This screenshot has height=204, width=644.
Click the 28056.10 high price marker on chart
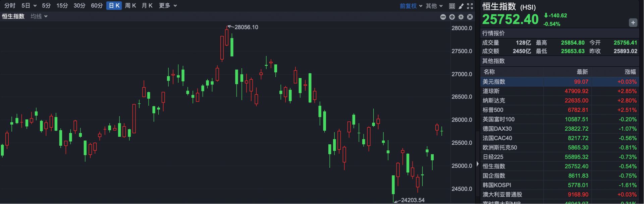point(246,27)
